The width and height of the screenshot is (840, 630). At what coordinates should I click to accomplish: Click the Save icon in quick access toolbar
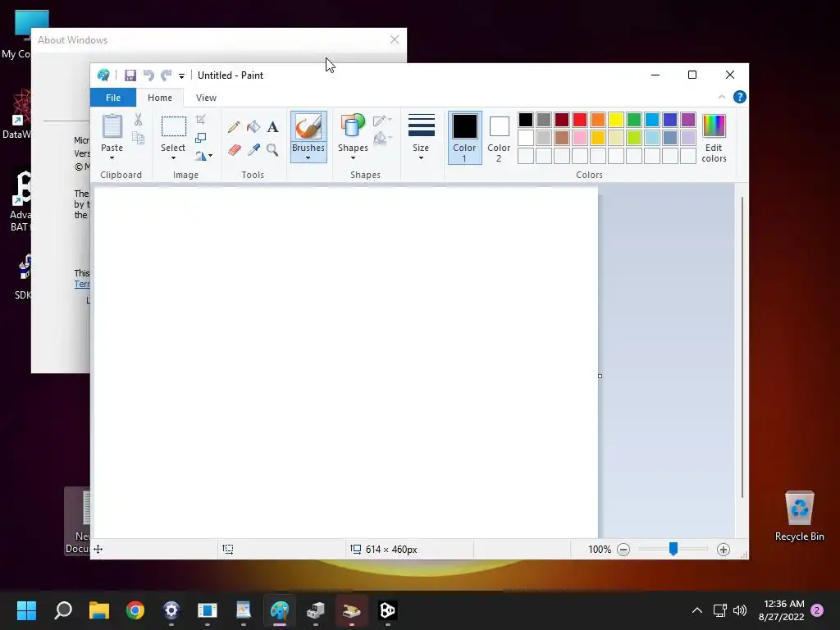[130, 75]
